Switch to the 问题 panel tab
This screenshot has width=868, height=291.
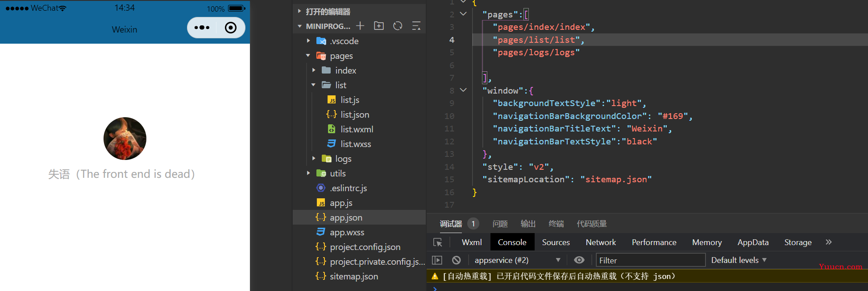(x=500, y=224)
